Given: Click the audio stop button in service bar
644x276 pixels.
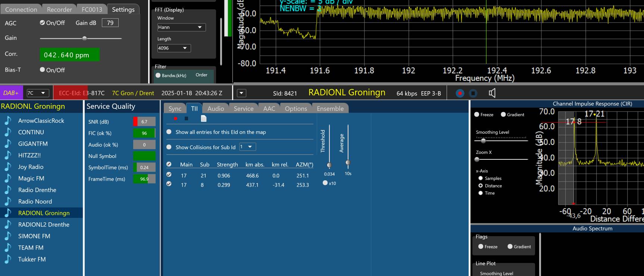Looking at the screenshot, I should (x=473, y=93).
